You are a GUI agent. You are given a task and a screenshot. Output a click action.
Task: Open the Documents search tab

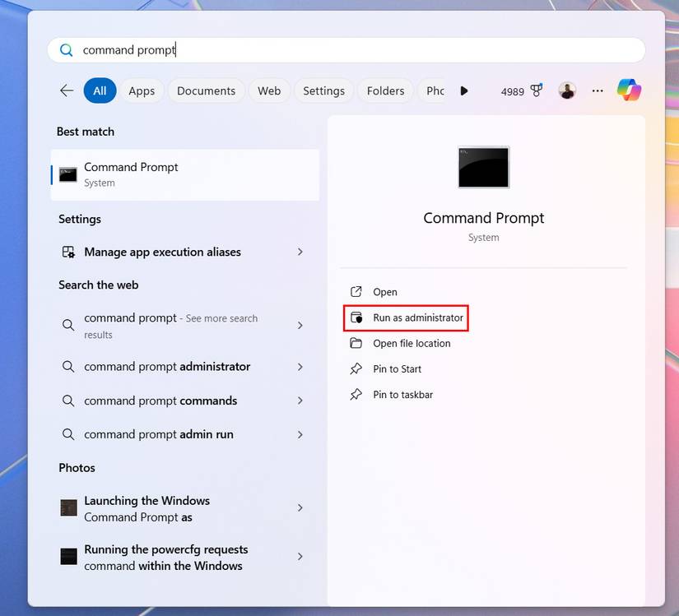pos(206,90)
